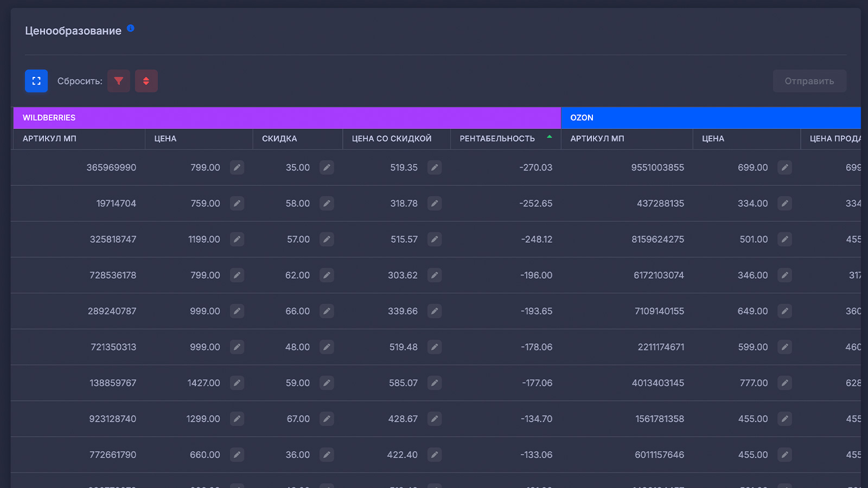The width and height of the screenshot is (868, 488).
Task: Select Ozon article 4013403145
Action: coord(658,383)
